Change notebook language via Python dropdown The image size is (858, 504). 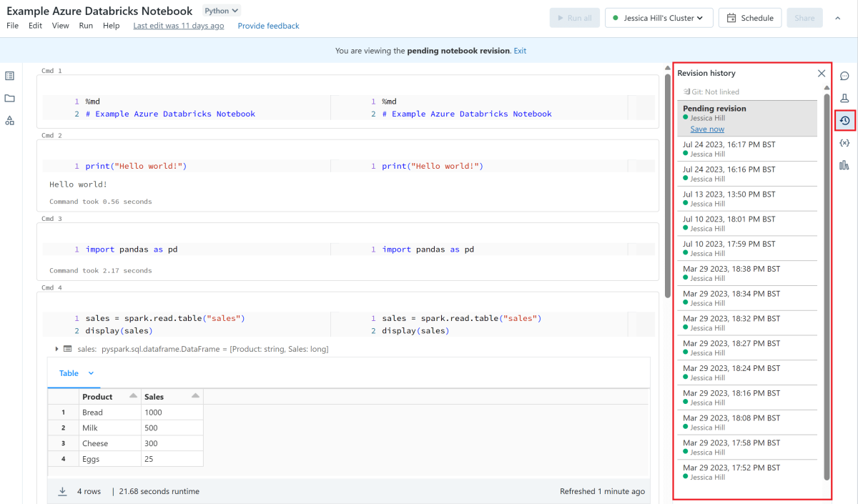(221, 11)
